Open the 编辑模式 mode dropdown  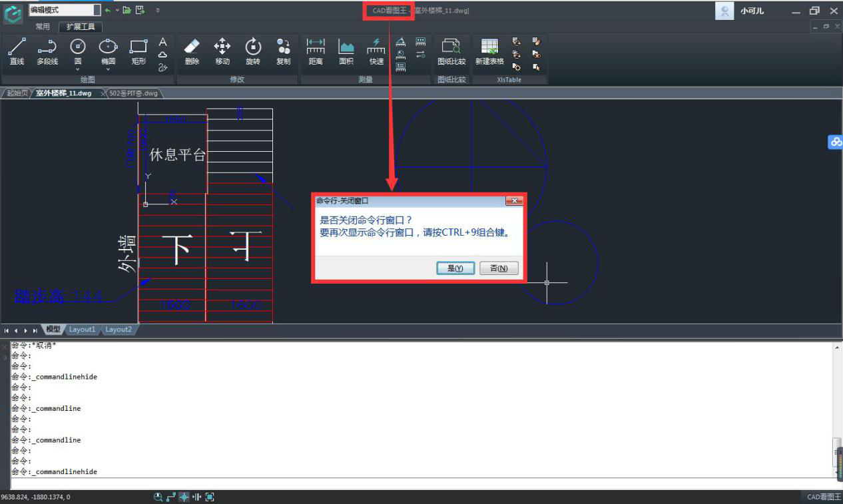97,10
